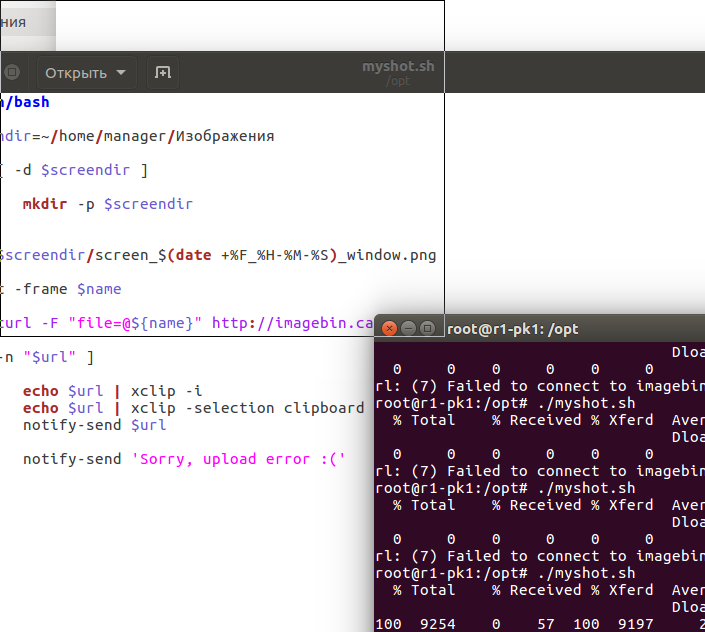
Task: Open the Открыть file button in gedit
Action: pos(86,72)
